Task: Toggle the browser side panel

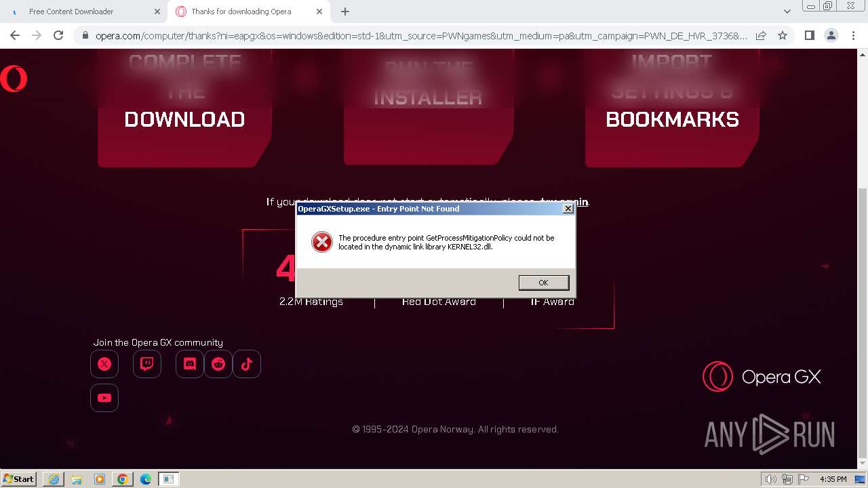Action: click(809, 35)
